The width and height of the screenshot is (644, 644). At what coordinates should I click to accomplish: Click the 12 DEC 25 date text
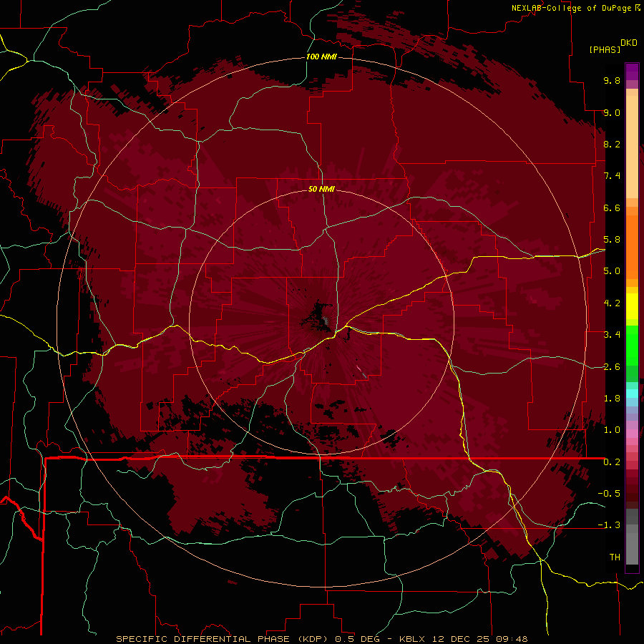click(462, 639)
